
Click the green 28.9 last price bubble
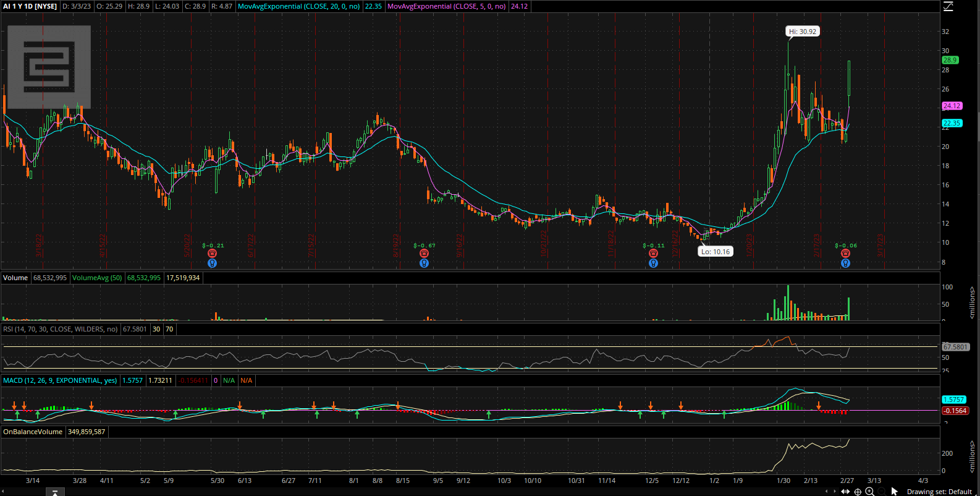point(950,60)
